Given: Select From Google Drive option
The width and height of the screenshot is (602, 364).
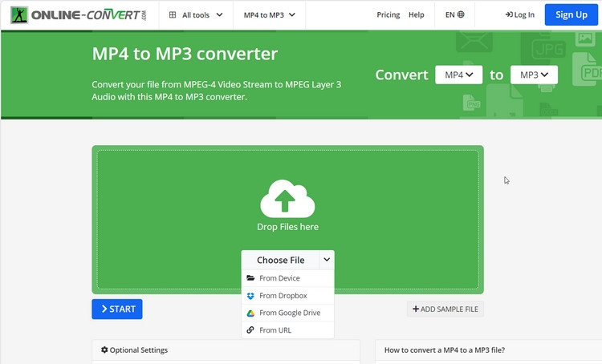Looking at the screenshot, I should point(287,313).
